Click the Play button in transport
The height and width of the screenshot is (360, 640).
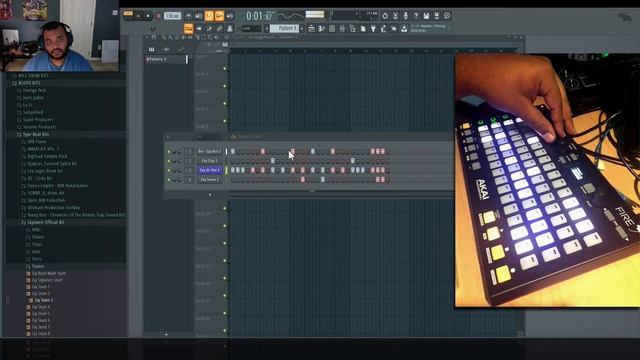pyautogui.click(x=139, y=16)
